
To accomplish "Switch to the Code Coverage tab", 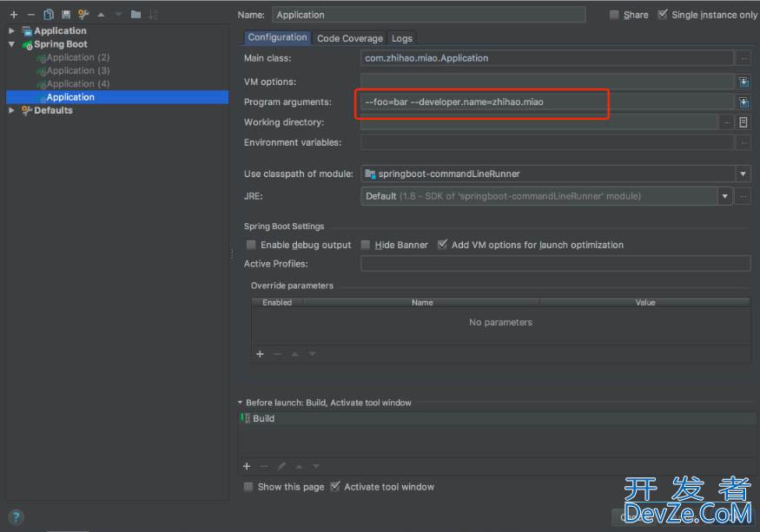I will 350,38.
